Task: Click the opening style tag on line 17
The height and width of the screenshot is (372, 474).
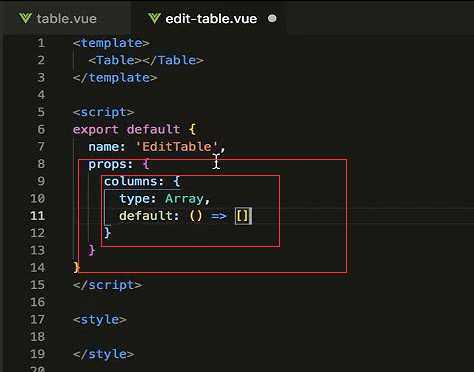Action: [x=100, y=319]
